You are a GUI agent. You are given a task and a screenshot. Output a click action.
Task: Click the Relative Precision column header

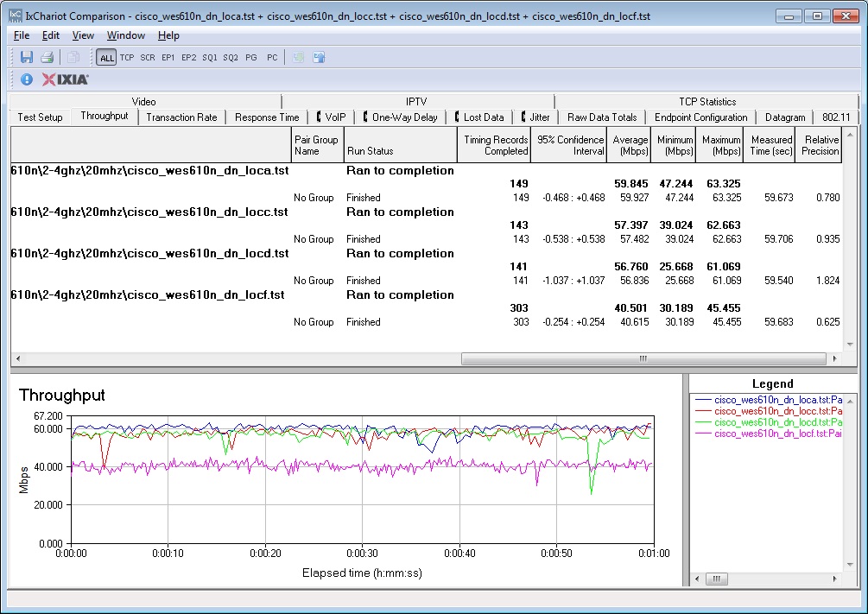819,145
